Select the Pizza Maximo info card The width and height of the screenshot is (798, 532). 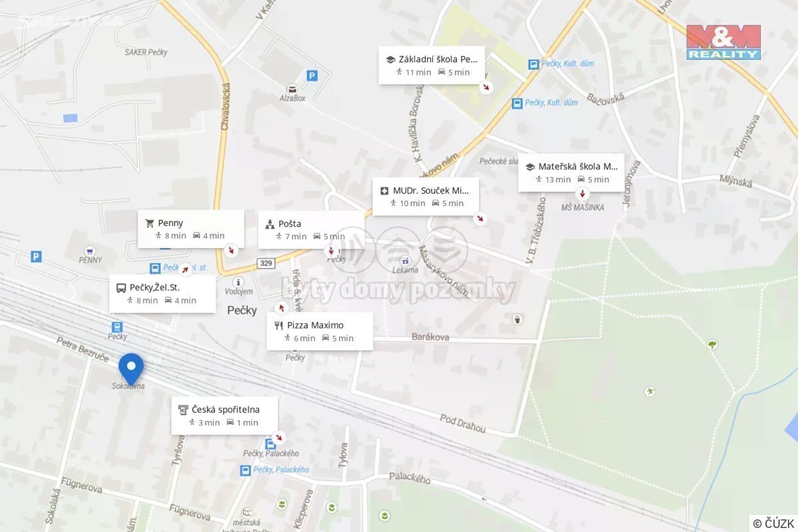tap(320, 331)
